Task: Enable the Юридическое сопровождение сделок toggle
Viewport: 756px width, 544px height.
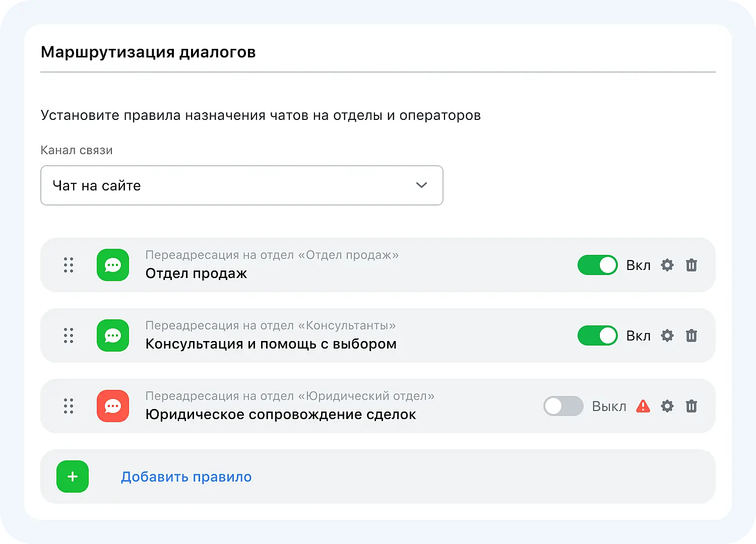Action: pos(563,406)
